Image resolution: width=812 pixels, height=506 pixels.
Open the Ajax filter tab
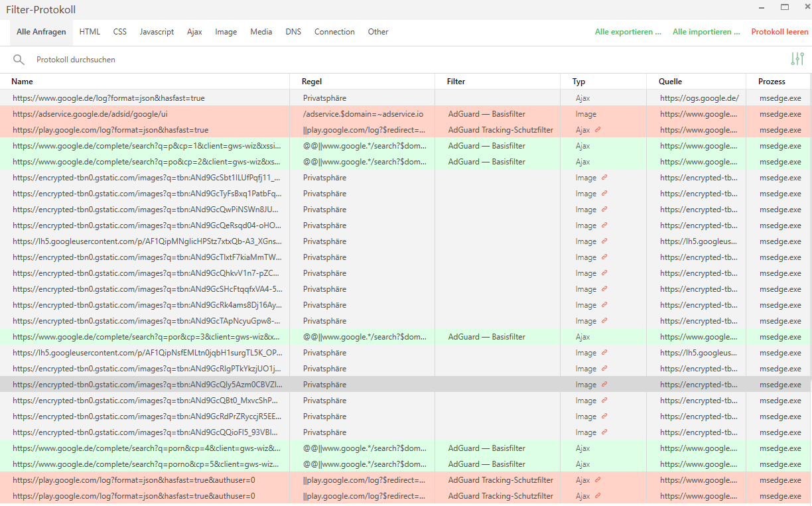194,32
